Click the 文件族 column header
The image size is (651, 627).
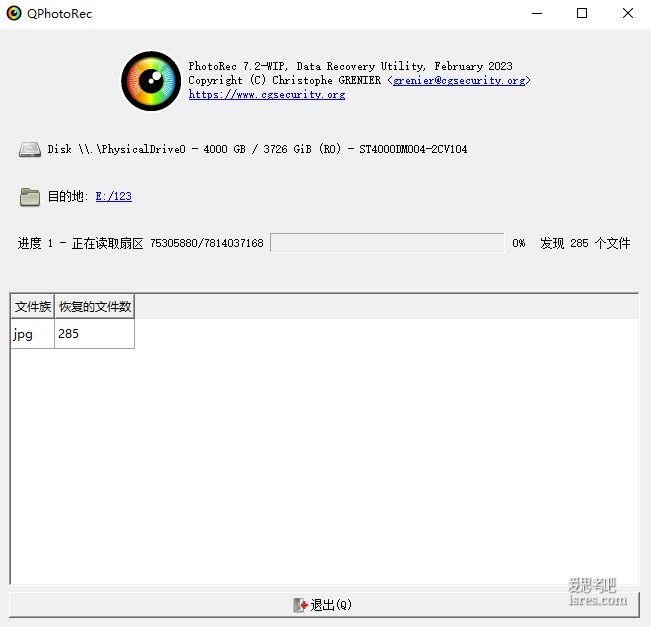(32, 306)
